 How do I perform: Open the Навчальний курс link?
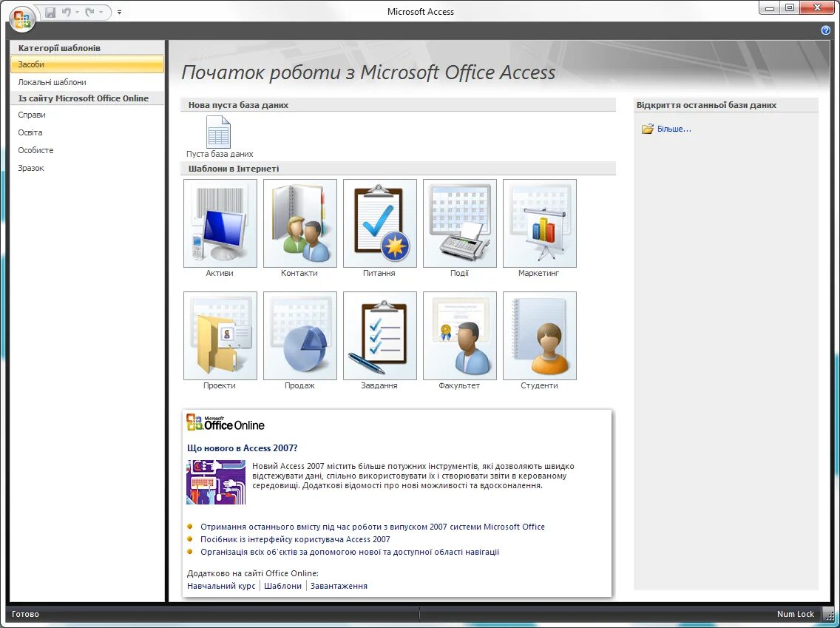click(x=221, y=586)
